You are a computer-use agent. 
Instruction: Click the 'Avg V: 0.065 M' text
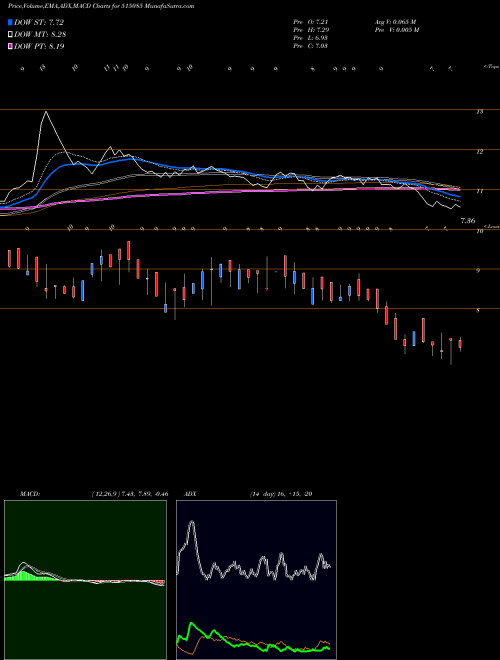point(395,22)
